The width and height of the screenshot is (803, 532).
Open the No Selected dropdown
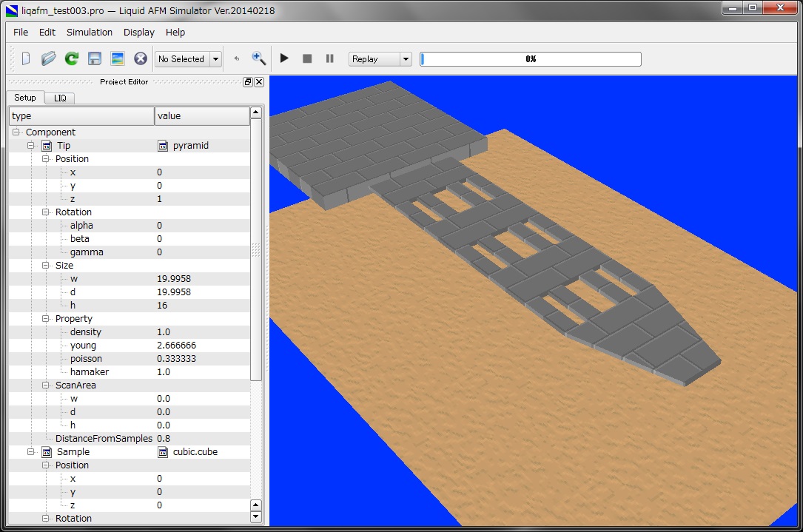[x=215, y=59]
